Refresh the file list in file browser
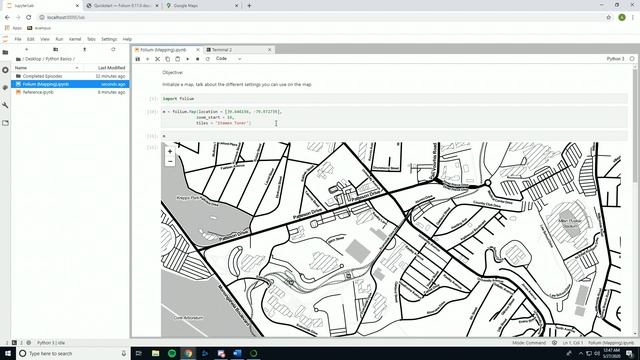Screen dimensions: 640x360 click(x=113, y=49)
